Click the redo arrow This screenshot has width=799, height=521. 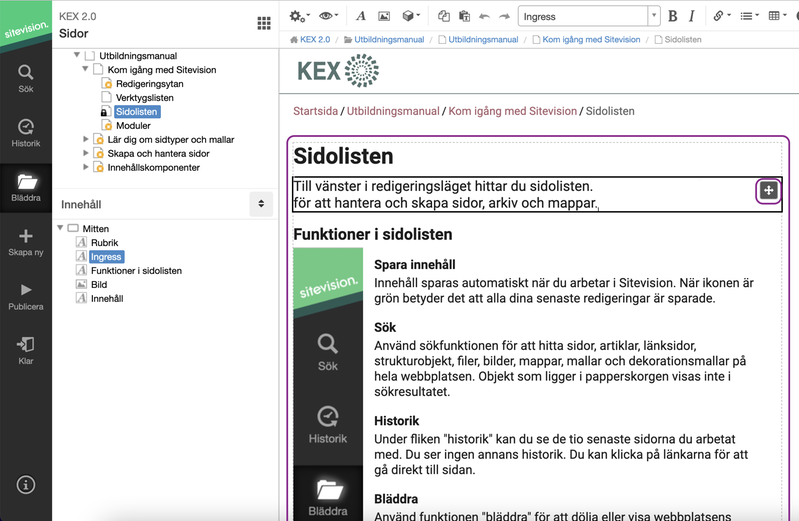pyautogui.click(x=504, y=17)
